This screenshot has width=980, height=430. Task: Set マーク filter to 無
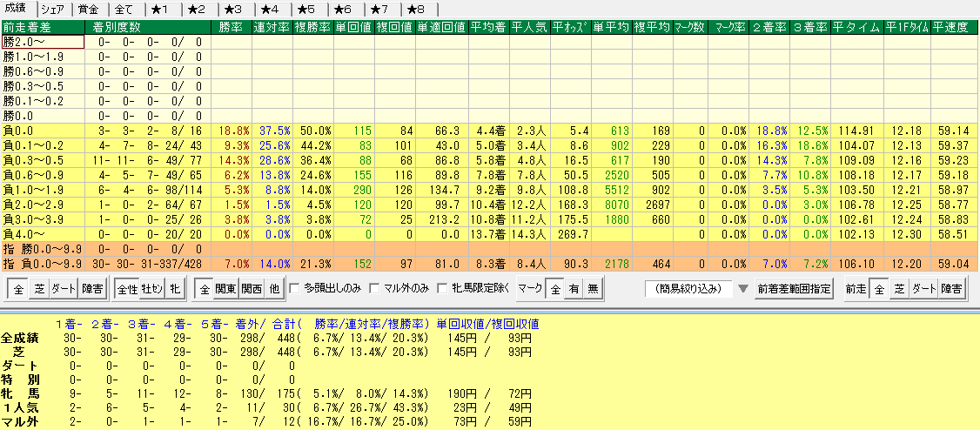(593, 289)
